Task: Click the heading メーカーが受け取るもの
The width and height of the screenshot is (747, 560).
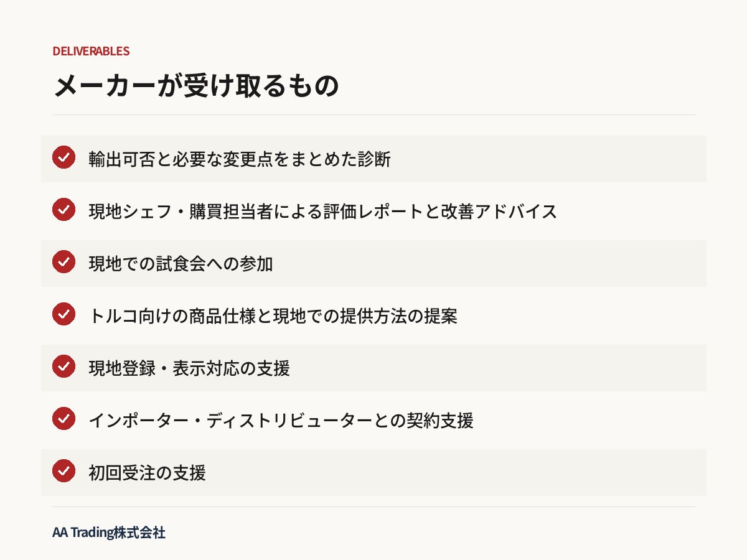Action: tap(196, 86)
